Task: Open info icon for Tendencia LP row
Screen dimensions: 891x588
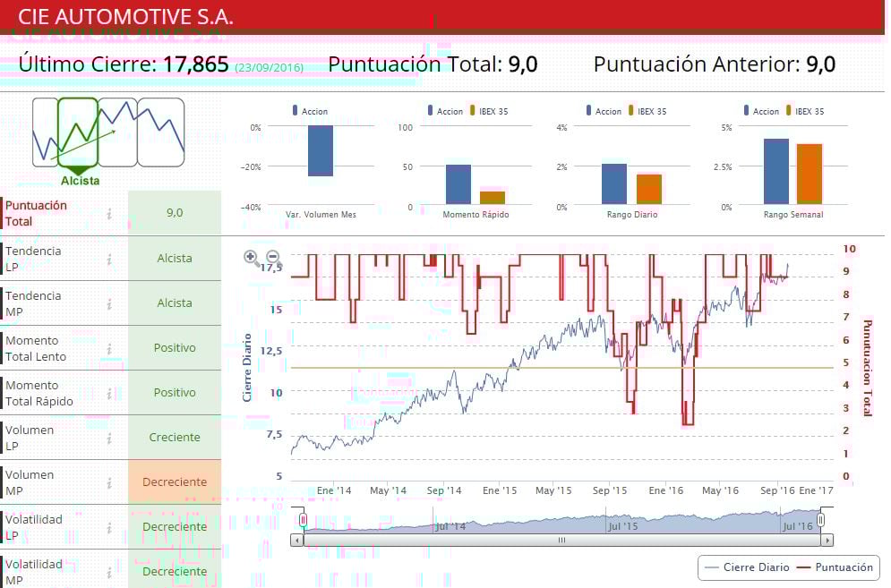Action: pos(109,259)
